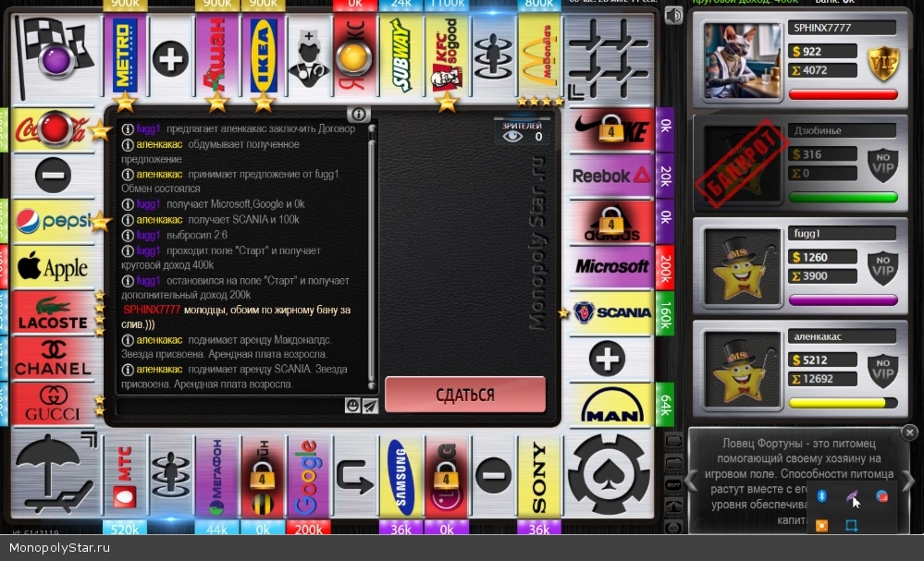The image size is (924, 561).
Task: Open the chat info button
Action: point(358,115)
